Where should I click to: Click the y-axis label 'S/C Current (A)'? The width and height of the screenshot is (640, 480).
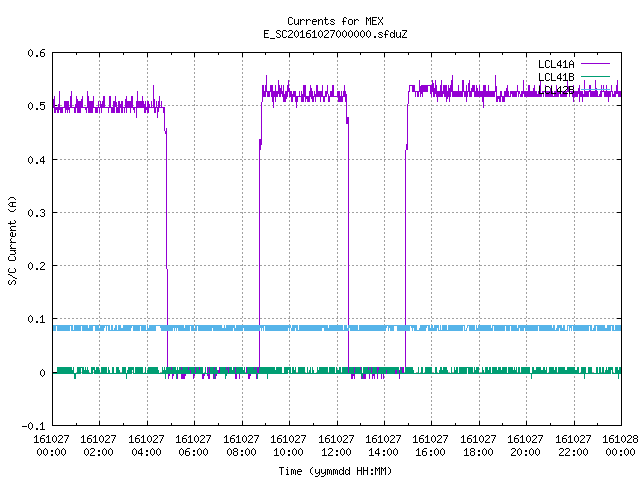[13, 240]
